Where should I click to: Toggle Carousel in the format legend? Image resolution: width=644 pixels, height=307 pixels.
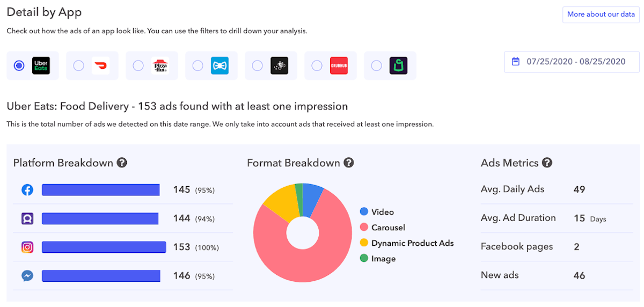point(387,228)
